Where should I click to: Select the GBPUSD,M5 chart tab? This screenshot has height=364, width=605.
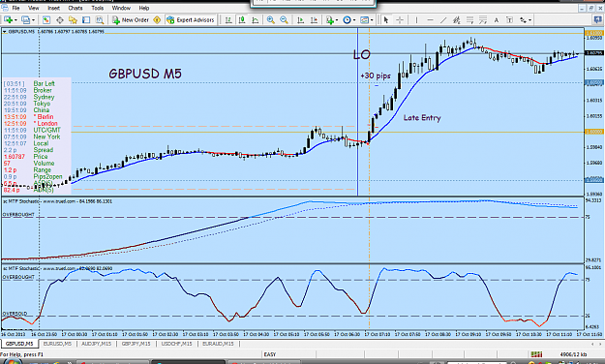[19, 343]
